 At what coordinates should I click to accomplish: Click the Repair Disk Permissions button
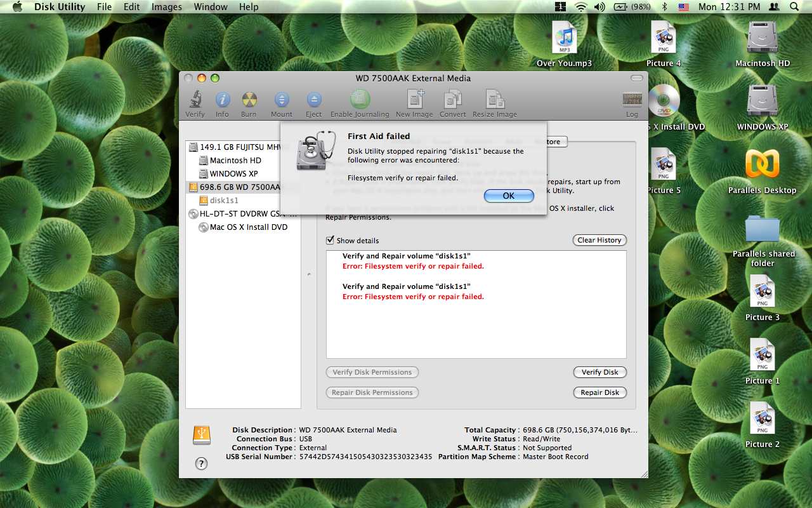coord(372,392)
